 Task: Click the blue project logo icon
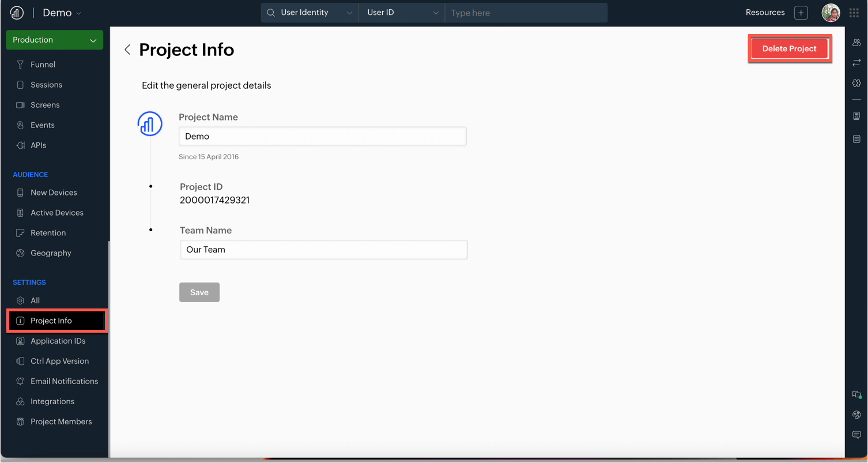[150, 124]
